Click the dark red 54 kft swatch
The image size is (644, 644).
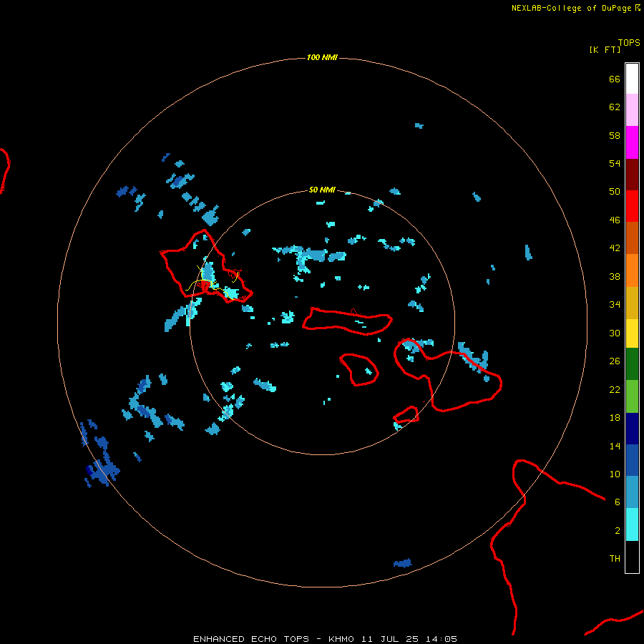click(632, 175)
